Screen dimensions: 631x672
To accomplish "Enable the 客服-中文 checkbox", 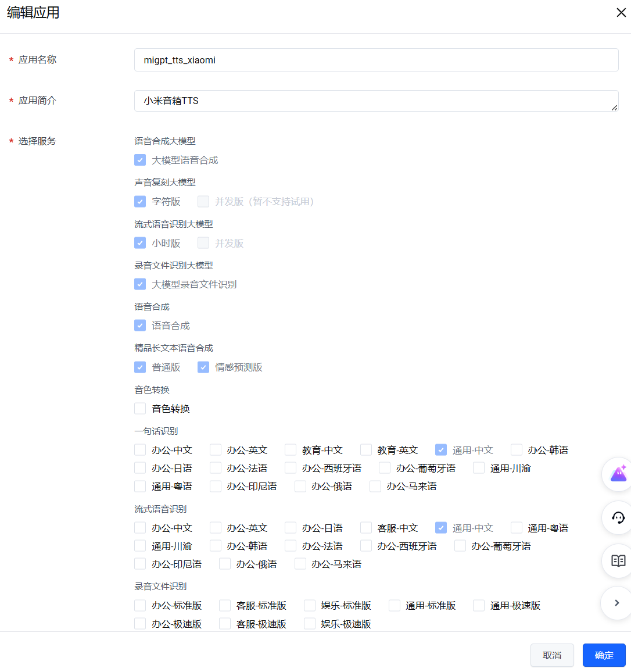I will (x=366, y=528).
